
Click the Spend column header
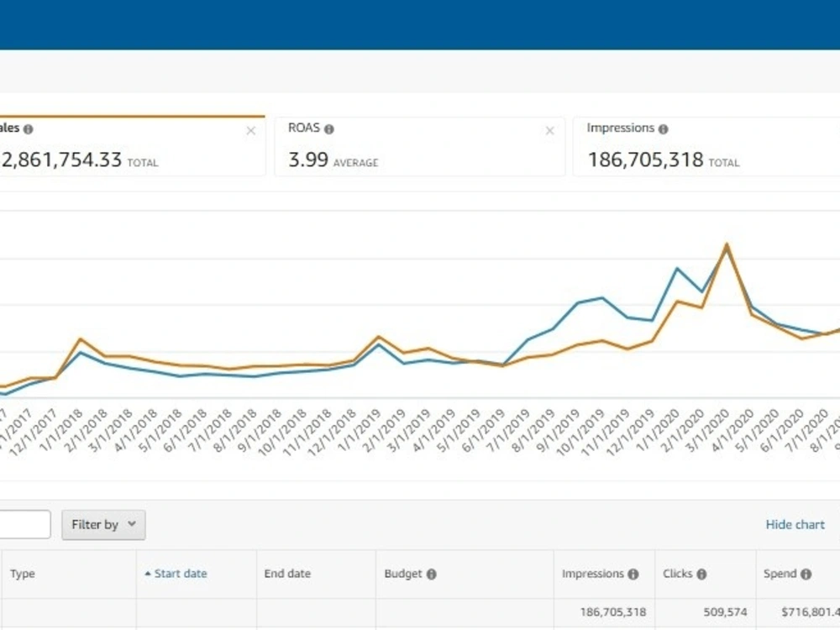tap(780, 574)
